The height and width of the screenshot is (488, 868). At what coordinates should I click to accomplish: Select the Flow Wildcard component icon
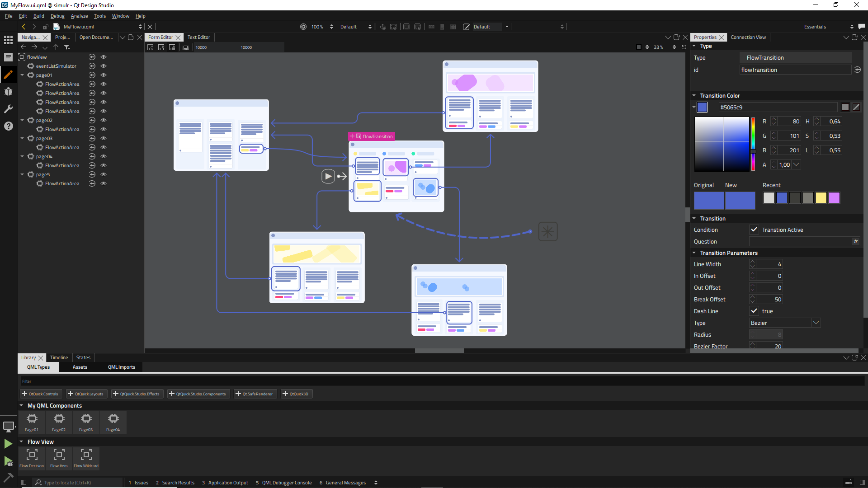click(x=86, y=455)
